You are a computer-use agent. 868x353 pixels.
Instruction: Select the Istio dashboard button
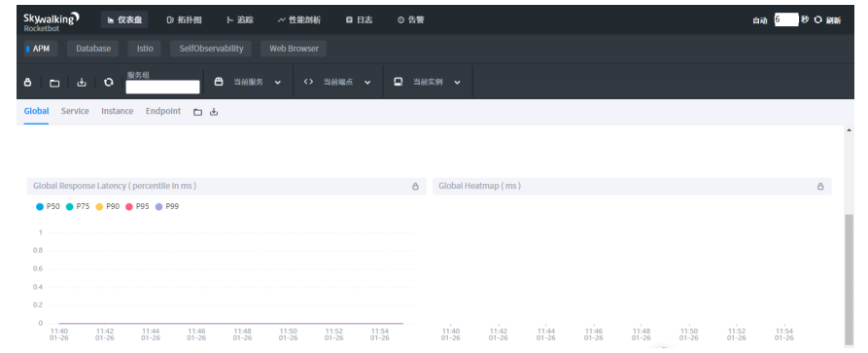(x=145, y=49)
